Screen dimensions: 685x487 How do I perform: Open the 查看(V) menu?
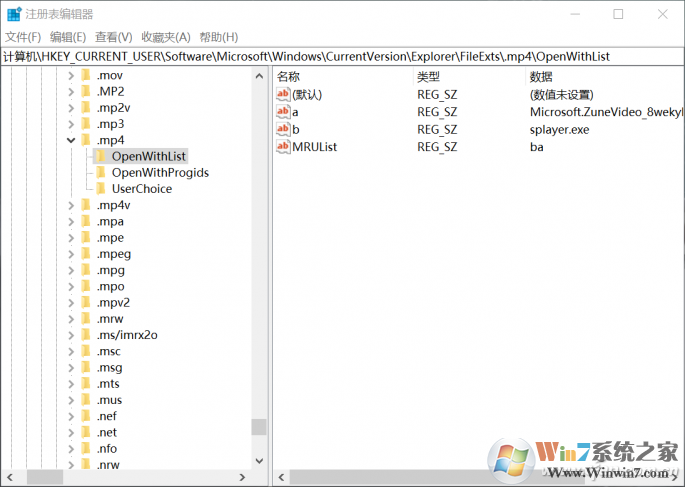click(x=115, y=37)
